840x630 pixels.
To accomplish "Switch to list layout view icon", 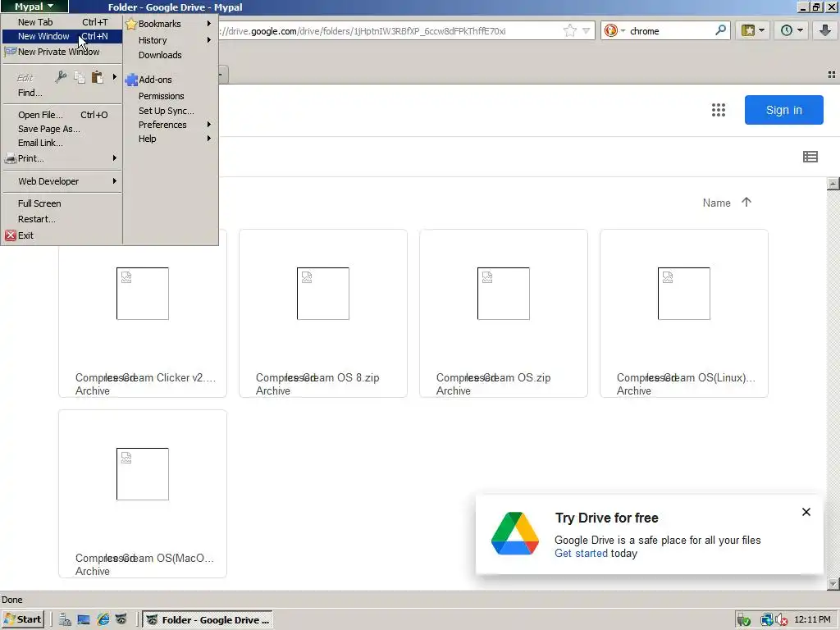I will click(x=810, y=157).
